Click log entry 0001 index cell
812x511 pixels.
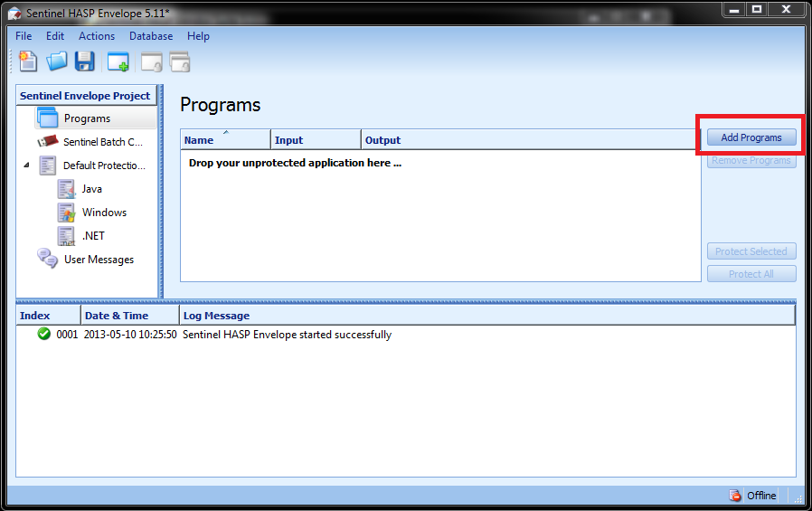[67, 335]
